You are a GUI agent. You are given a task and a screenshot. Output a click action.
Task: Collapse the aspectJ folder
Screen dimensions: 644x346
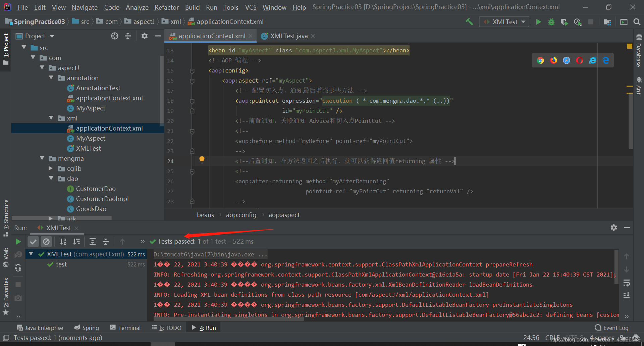tap(42, 68)
